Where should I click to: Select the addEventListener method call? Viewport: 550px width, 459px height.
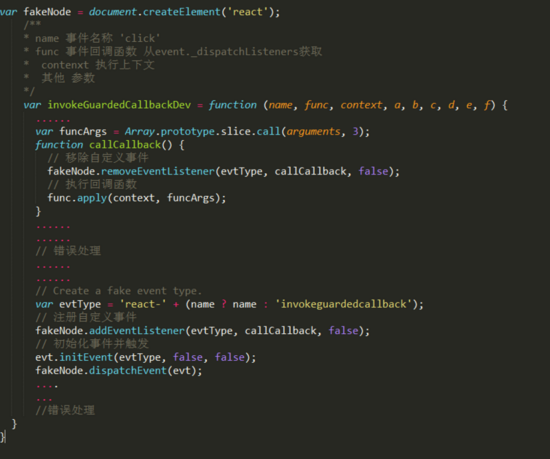click(x=137, y=331)
